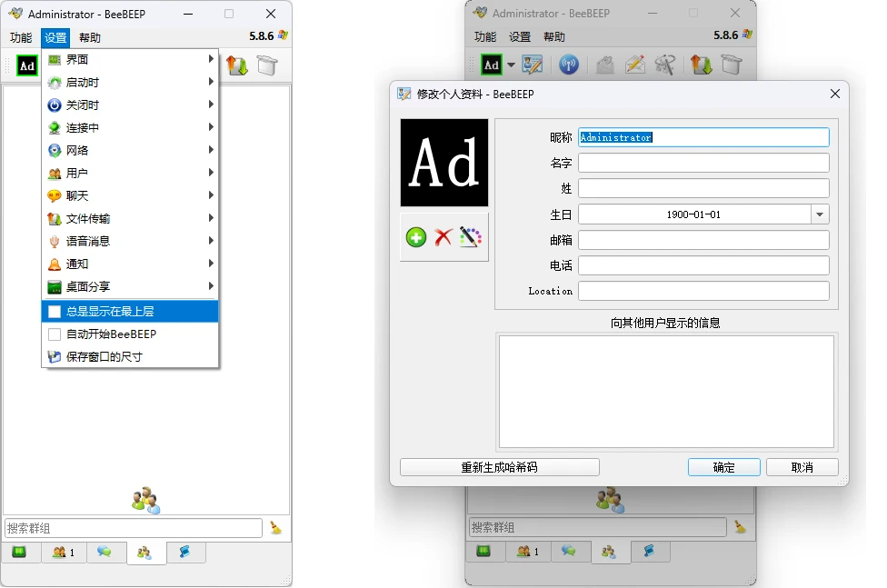Click the group users icon at left window bottom
The image size is (887, 588).
[x=146, y=500]
